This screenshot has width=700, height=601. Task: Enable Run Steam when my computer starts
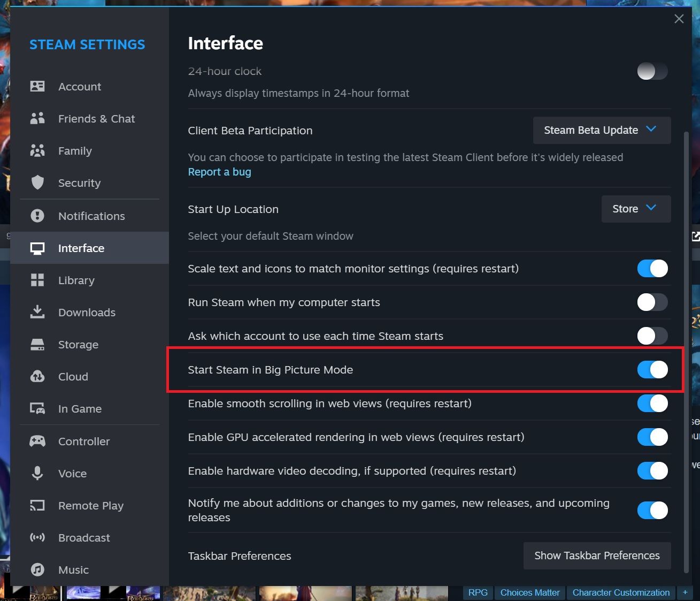click(x=652, y=302)
